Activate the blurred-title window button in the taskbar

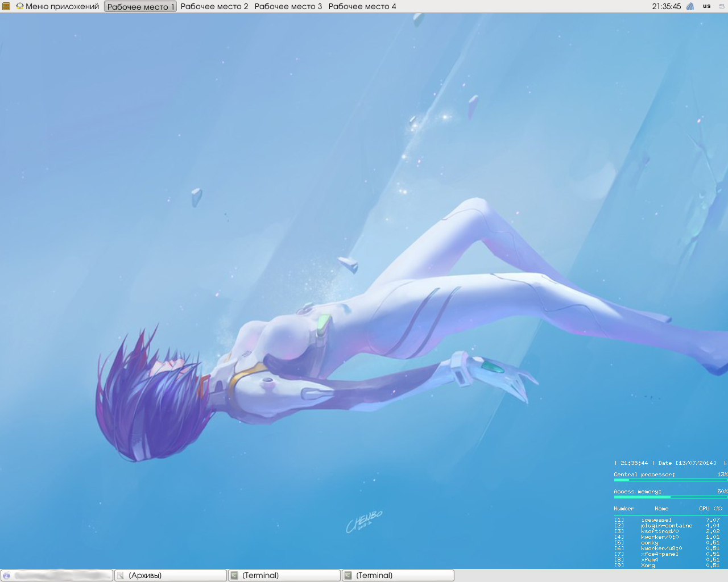(x=57, y=576)
